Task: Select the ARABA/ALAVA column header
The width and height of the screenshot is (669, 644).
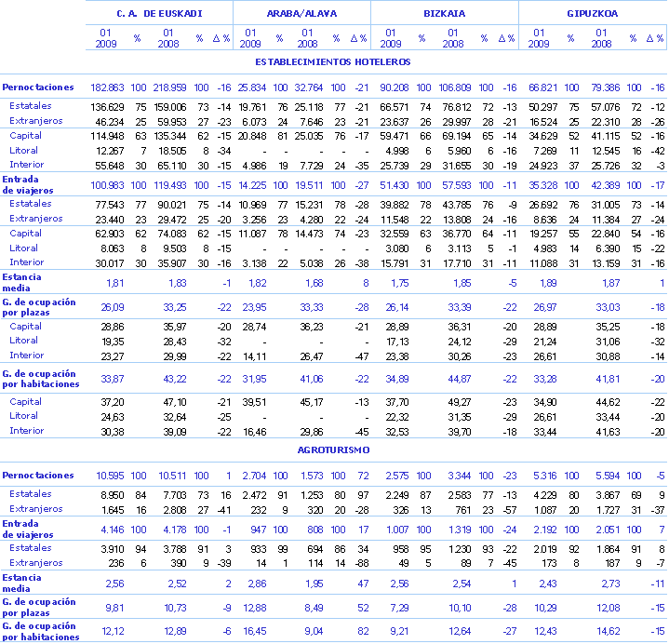Action: [x=301, y=14]
